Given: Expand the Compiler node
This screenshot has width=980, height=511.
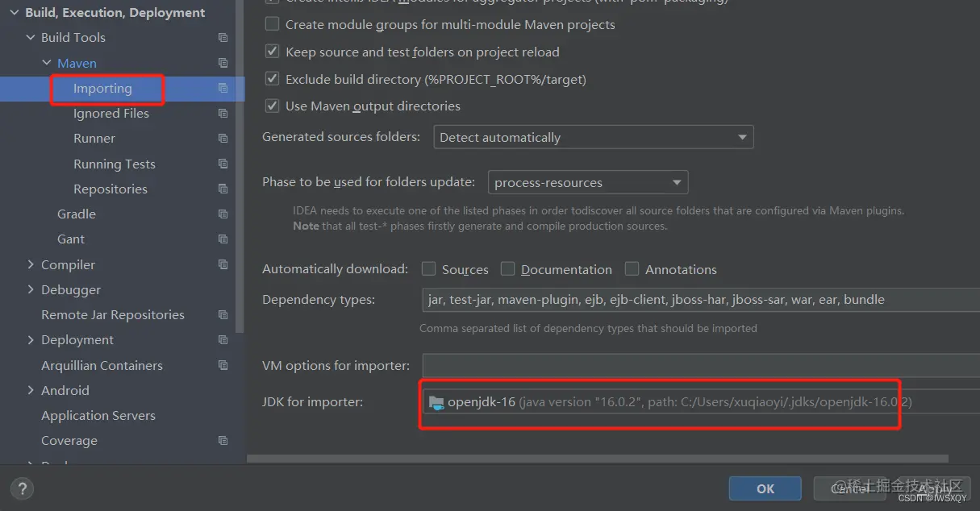Looking at the screenshot, I should tap(31, 264).
